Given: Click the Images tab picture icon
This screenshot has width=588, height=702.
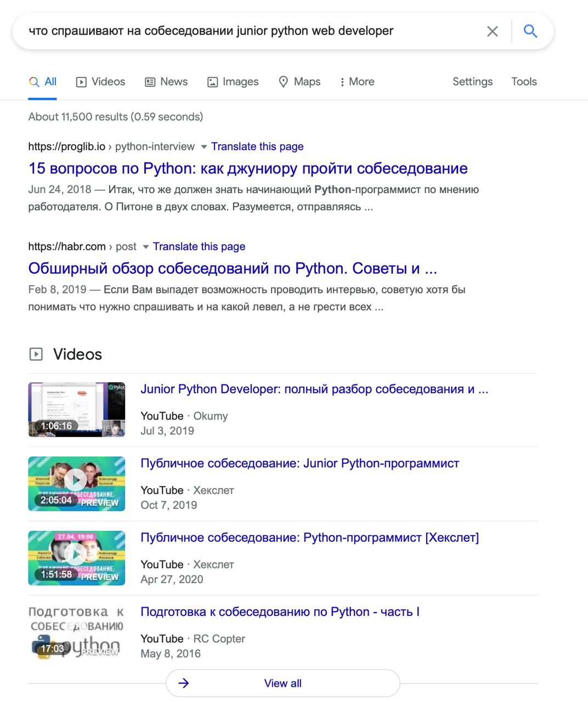Looking at the screenshot, I should pyautogui.click(x=212, y=82).
